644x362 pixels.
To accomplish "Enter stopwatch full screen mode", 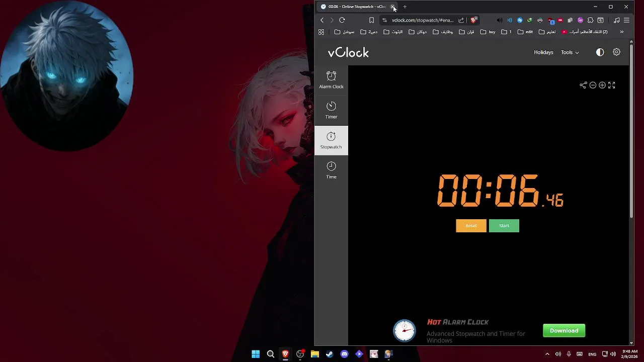I will pos(612,85).
